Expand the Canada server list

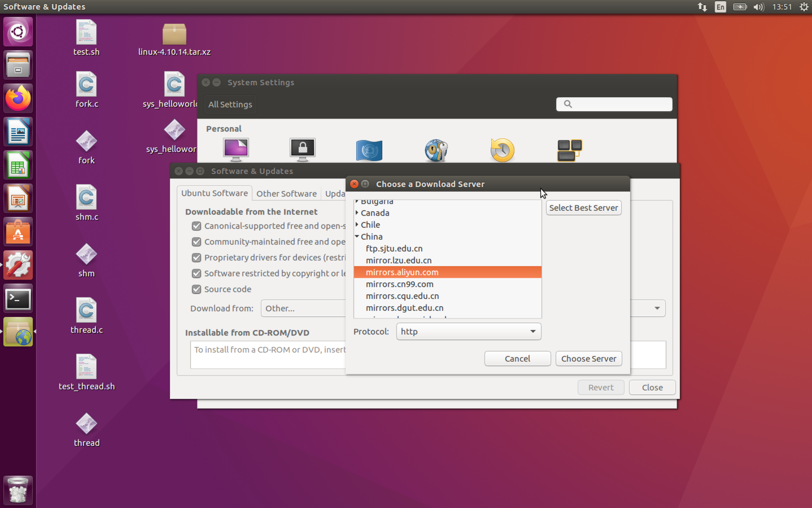click(357, 213)
